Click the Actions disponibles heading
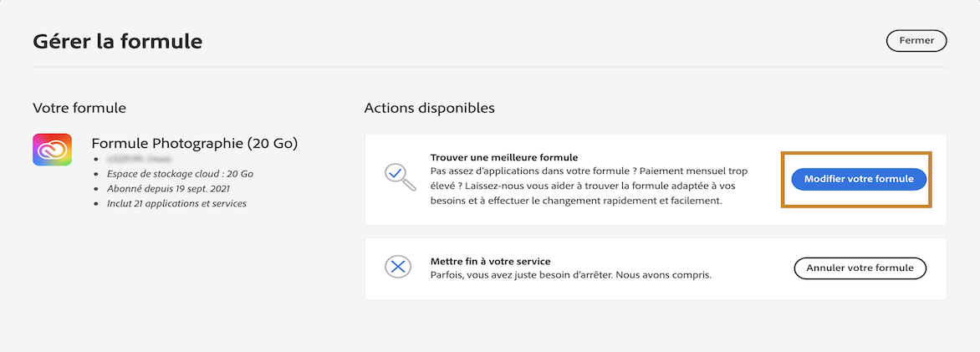The width and height of the screenshot is (980, 352). (x=429, y=108)
